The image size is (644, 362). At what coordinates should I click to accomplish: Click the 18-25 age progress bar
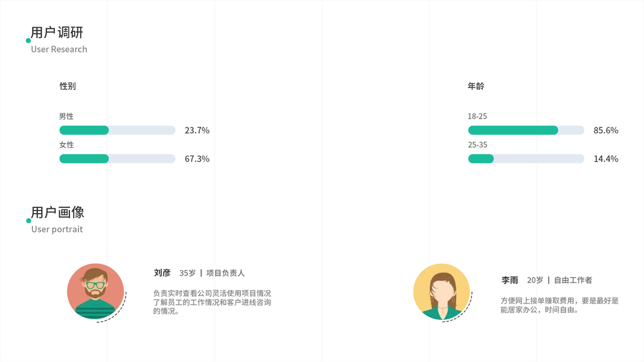pos(526,130)
